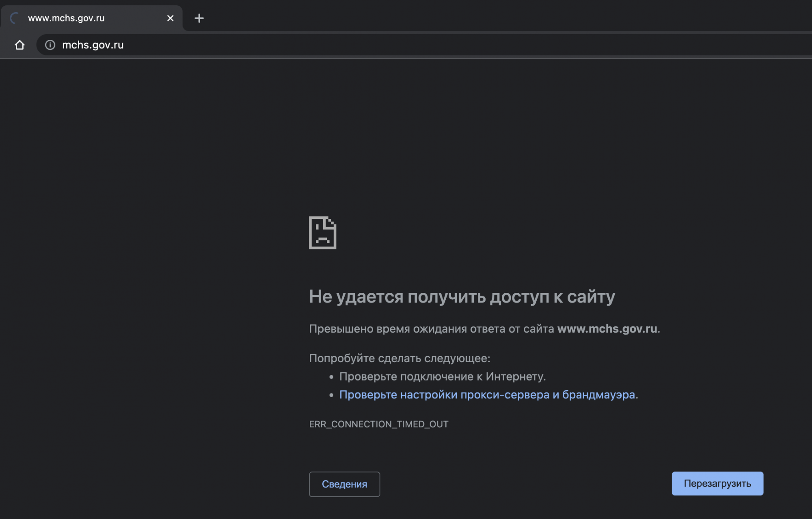Click the ERR_CONNECTION_TIMED_OUT error code

coord(378,424)
